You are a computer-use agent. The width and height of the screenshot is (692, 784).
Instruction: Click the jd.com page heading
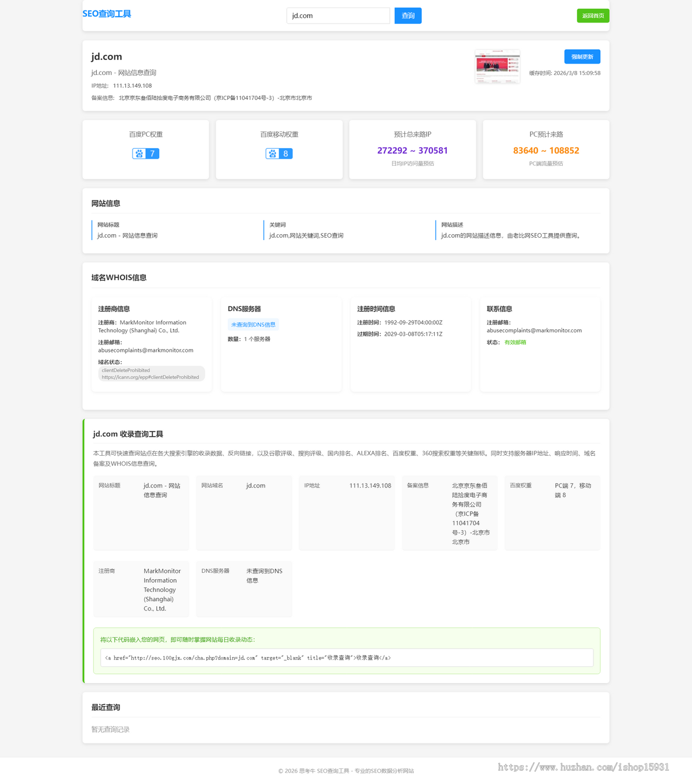(107, 57)
